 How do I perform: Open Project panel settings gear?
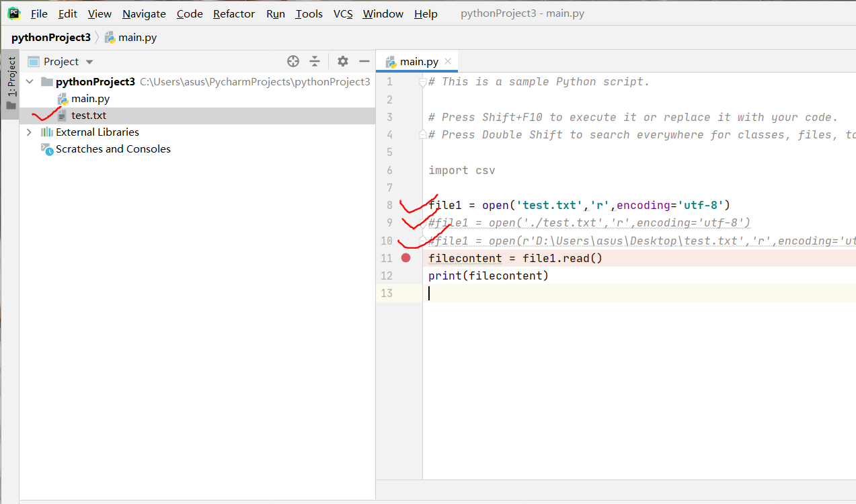tap(343, 61)
